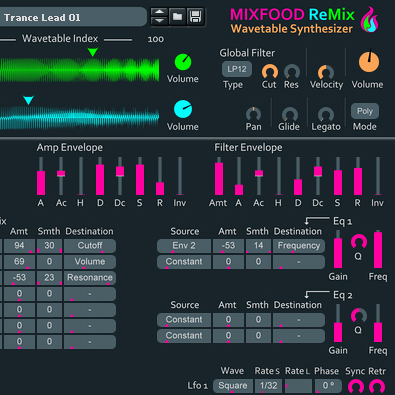Adjust the Lfo 1 Sync knob

tap(356, 387)
